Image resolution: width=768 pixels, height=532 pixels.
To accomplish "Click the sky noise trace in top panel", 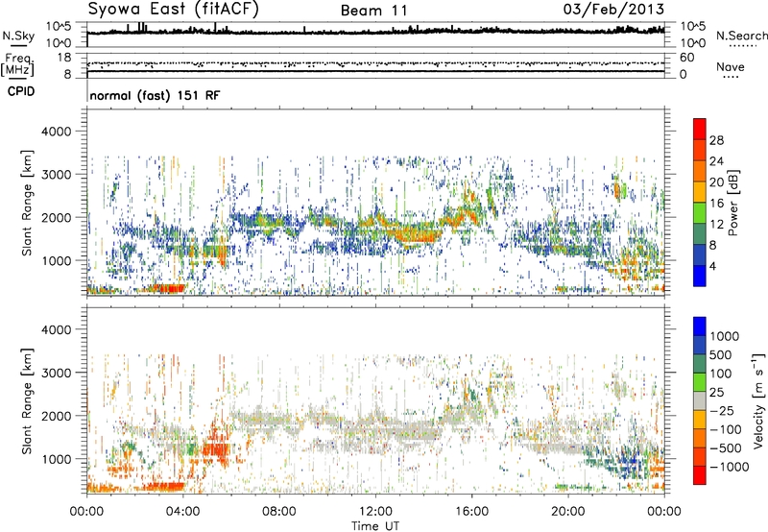I will (x=375, y=32).
